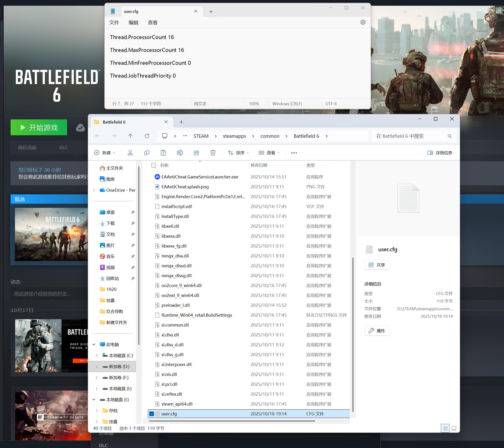Select the Cut icon in Explorer toolbar
Viewport: 504px width, 448px height.
coord(130,153)
